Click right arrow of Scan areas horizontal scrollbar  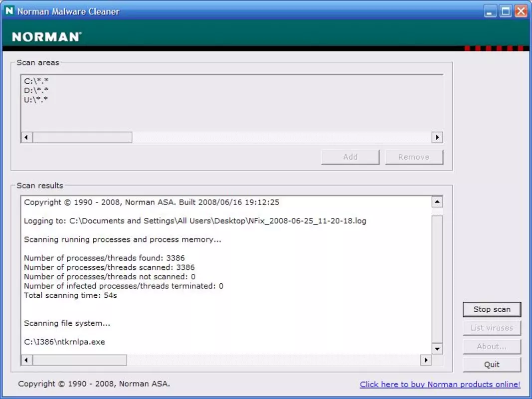437,138
